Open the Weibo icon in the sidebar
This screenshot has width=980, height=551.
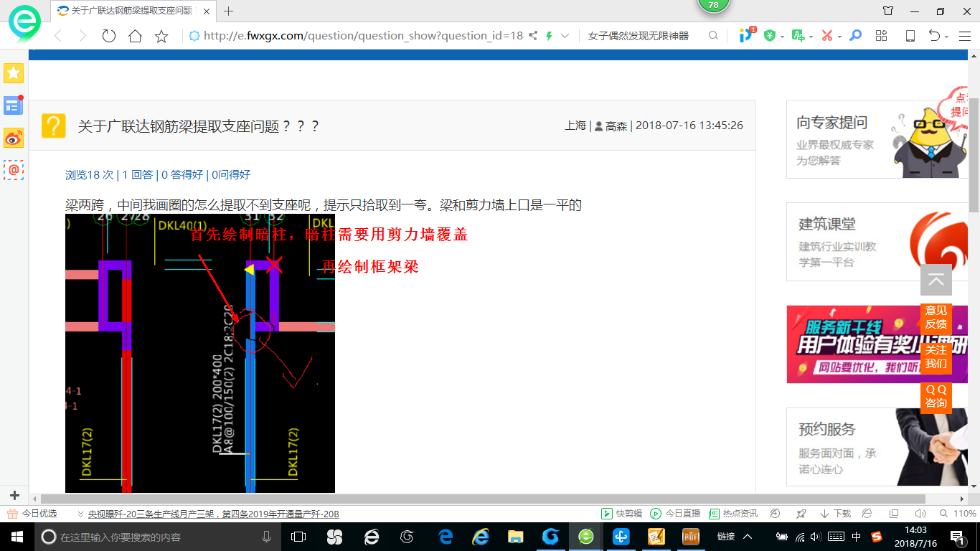(x=14, y=138)
